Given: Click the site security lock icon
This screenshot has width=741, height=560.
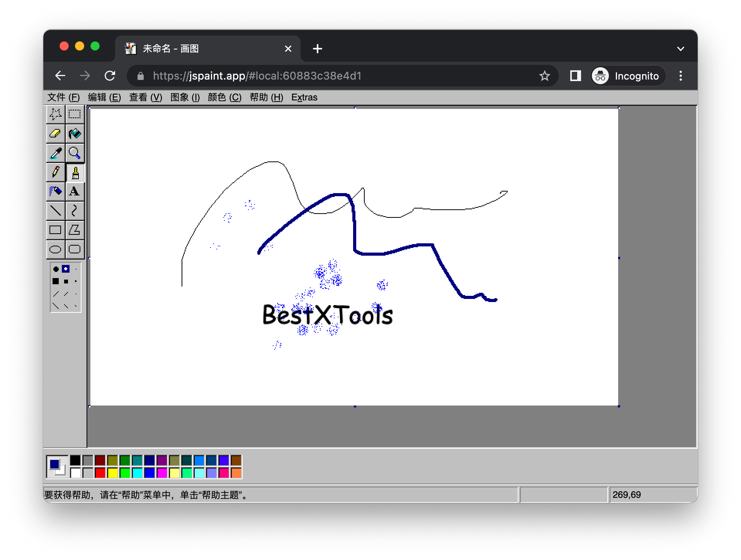Looking at the screenshot, I should coord(141,76).
